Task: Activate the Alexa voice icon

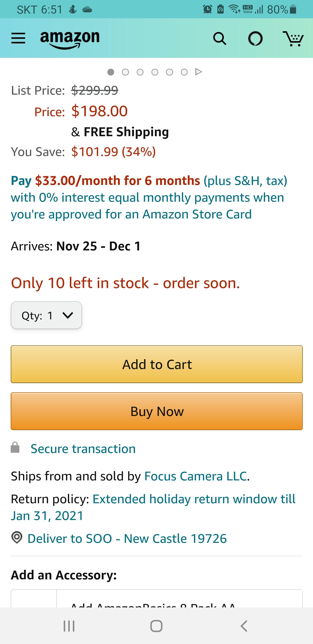Action: pos(255,39)
